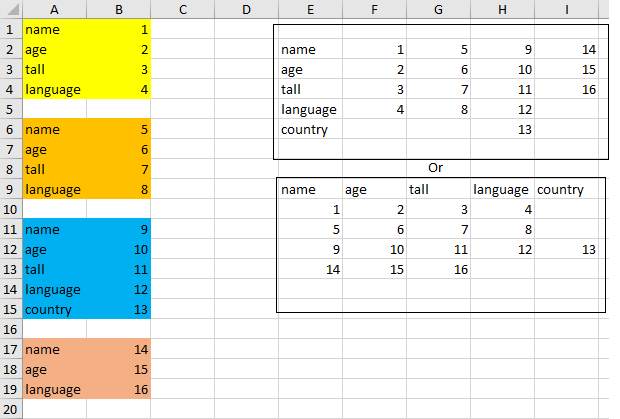Click column header H
The width and height of the screenshot is (620, 419).
click(502, 10)
